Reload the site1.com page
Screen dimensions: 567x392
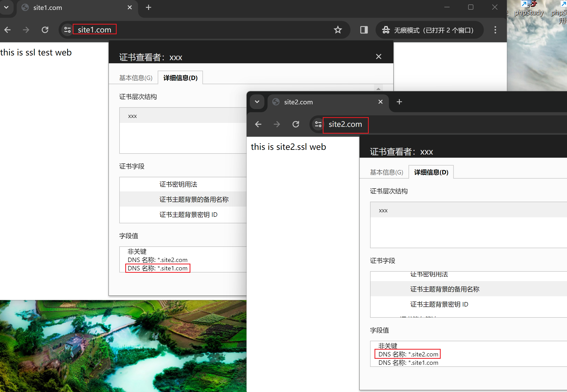coord(45,30)
